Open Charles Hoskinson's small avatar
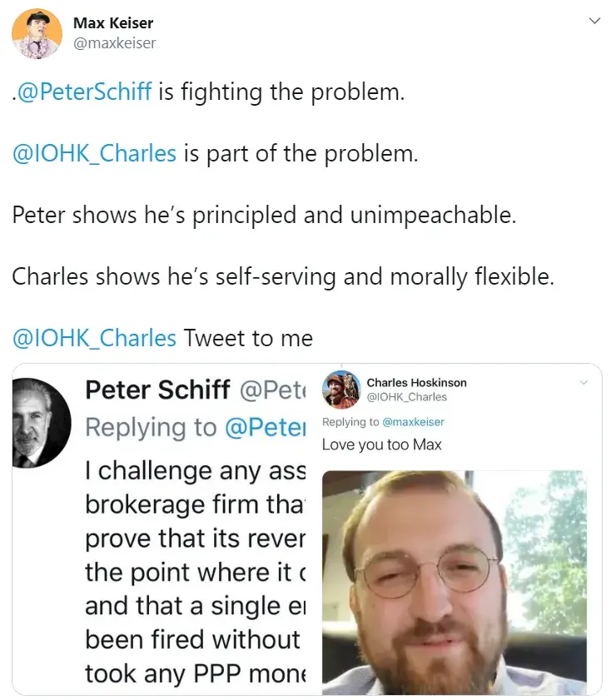The width and height of the screenshot is (611, 700). point(341,390)
